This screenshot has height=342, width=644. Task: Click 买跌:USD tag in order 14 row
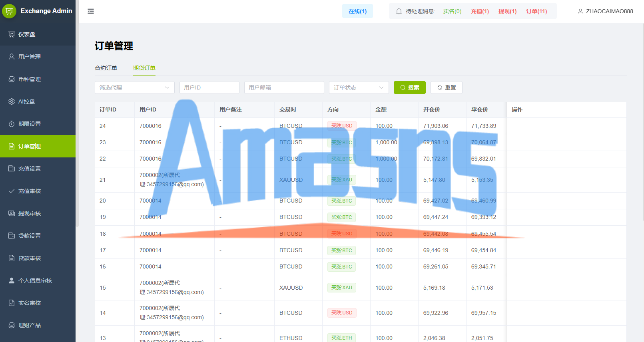[x=342, y=313]
